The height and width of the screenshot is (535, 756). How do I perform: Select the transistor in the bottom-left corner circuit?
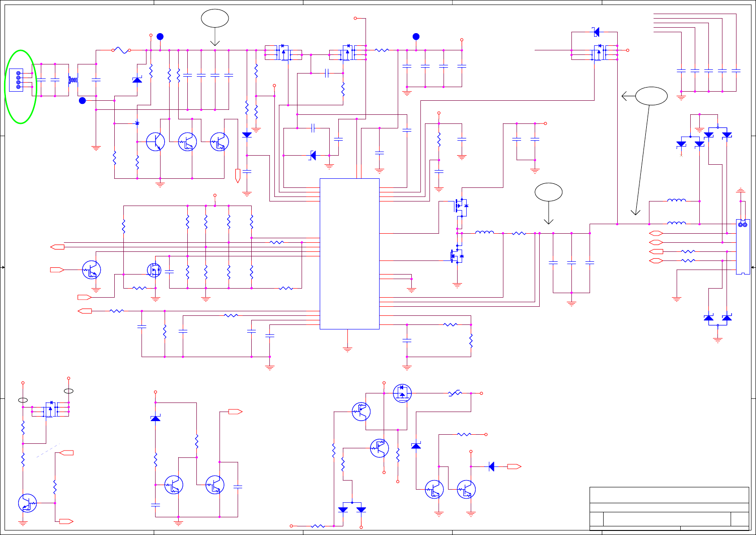click(27, 503)
